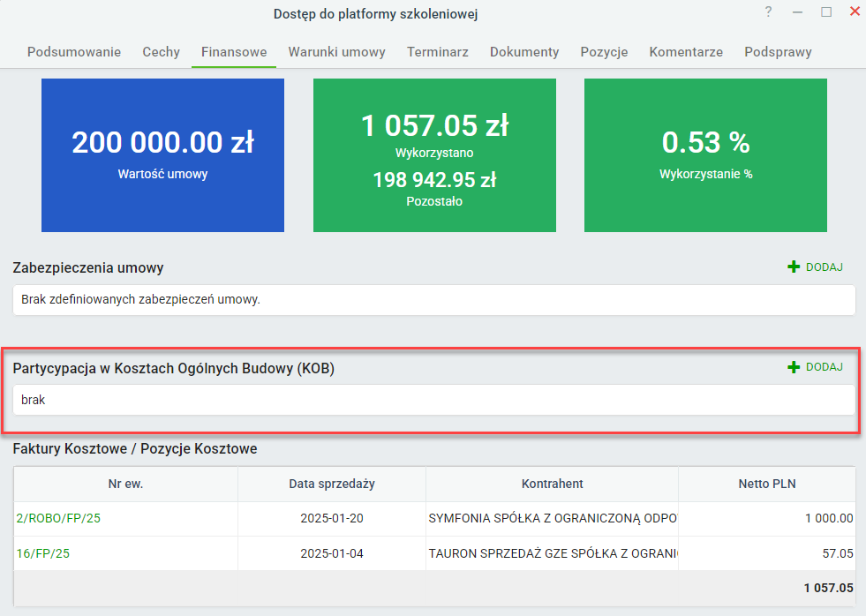The height and width of the screenshot is (616, 866).
Task: Click the Wykorzystanie % tile
Action: 706,155
